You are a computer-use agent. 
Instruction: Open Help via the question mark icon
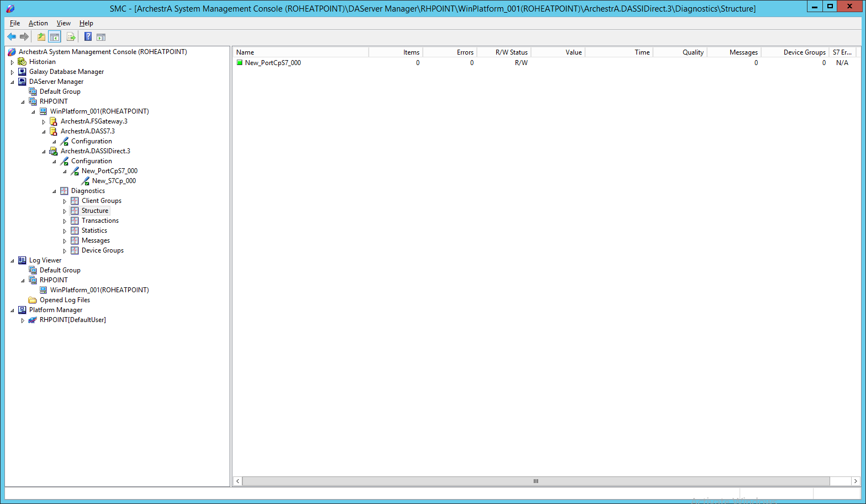click(88, 37)
